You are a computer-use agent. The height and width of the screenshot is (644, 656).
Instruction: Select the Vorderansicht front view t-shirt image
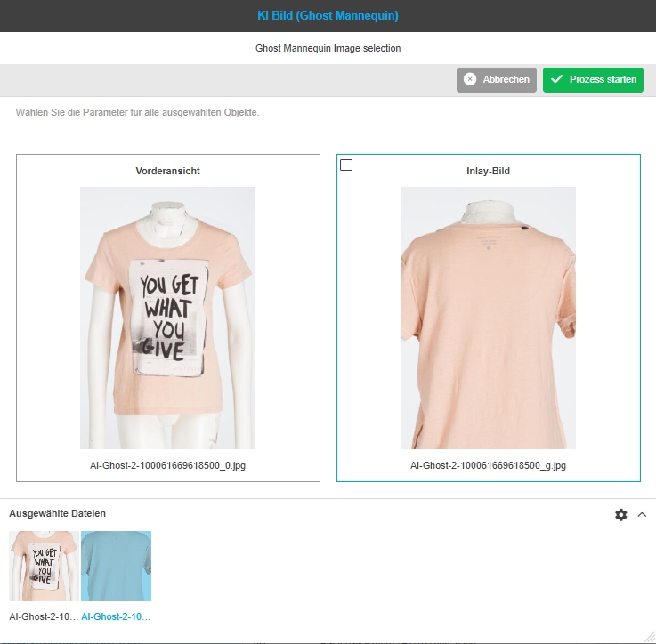click(x=167, y=318)
